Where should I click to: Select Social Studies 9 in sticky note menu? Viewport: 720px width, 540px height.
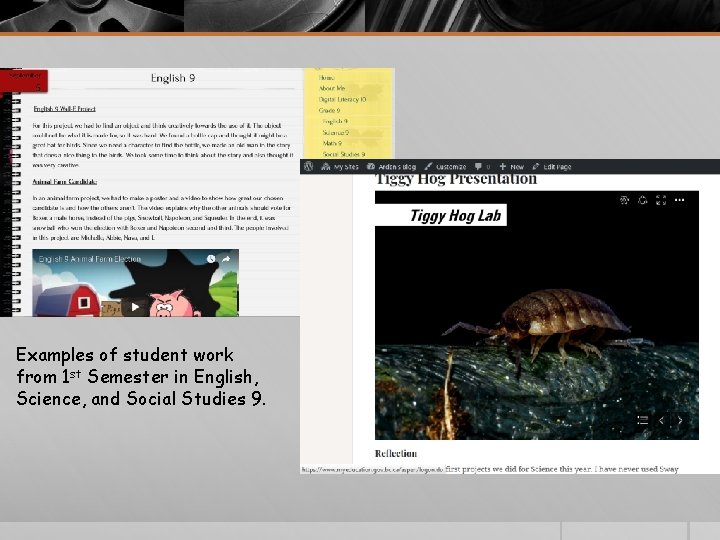tap(344, 154)
